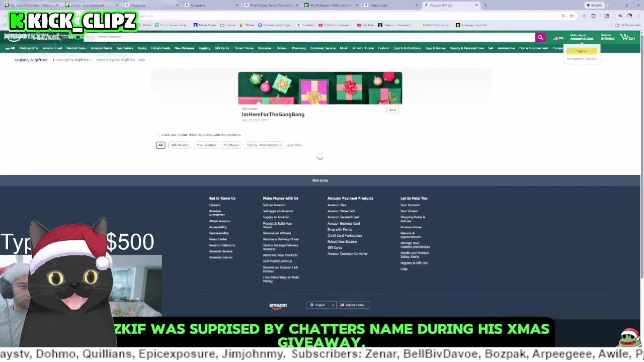
Task: Open the shopping Cart icon
Action: pos(627,37)
